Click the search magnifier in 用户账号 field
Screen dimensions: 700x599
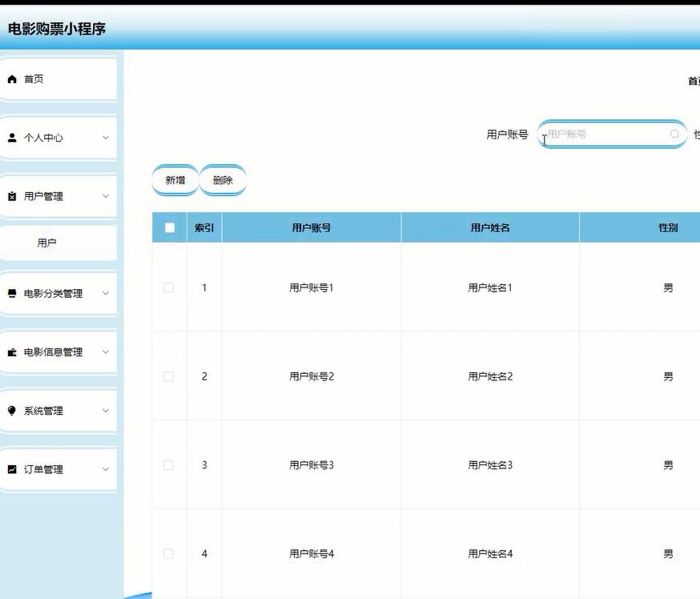(x=674, y=134)
